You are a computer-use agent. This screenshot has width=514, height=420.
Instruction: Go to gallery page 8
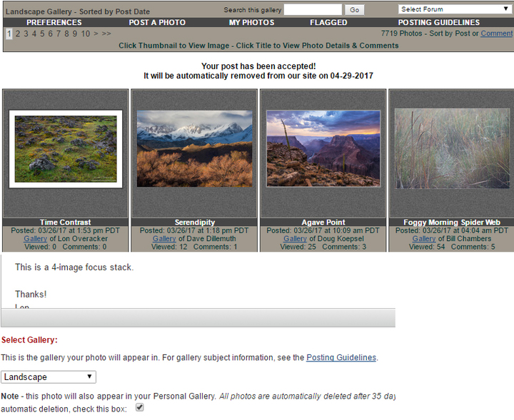point(66,34)
